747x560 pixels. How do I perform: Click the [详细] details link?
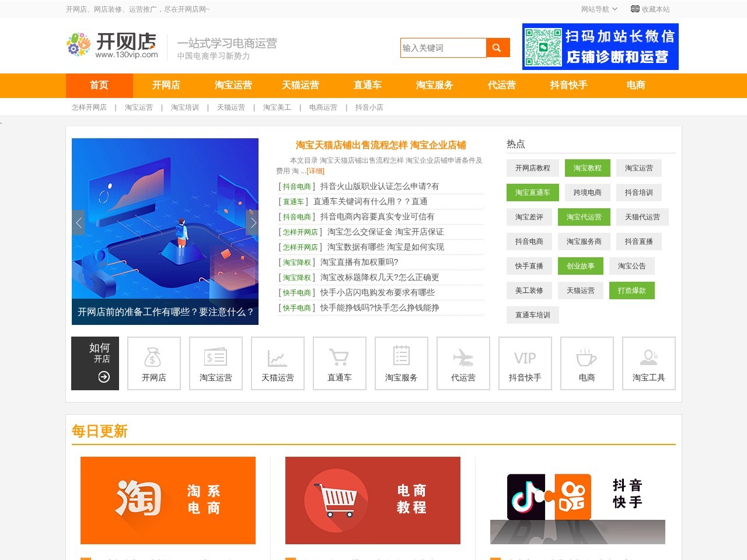point(315,171)
